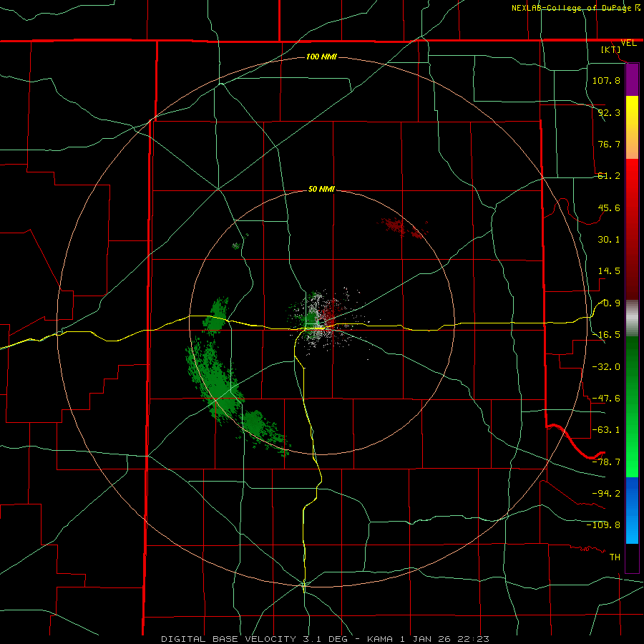644x644 pixels.
Task: Select the -63.1 scale value
Action: (x=606, y=430)
